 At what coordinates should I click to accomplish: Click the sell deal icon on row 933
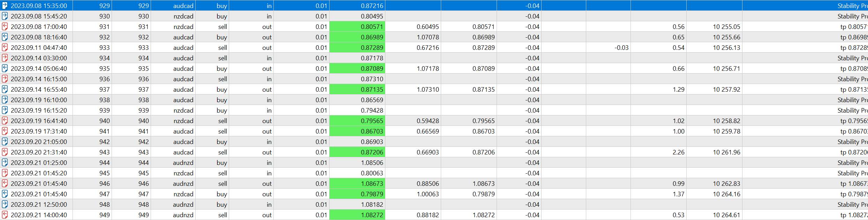5,47
